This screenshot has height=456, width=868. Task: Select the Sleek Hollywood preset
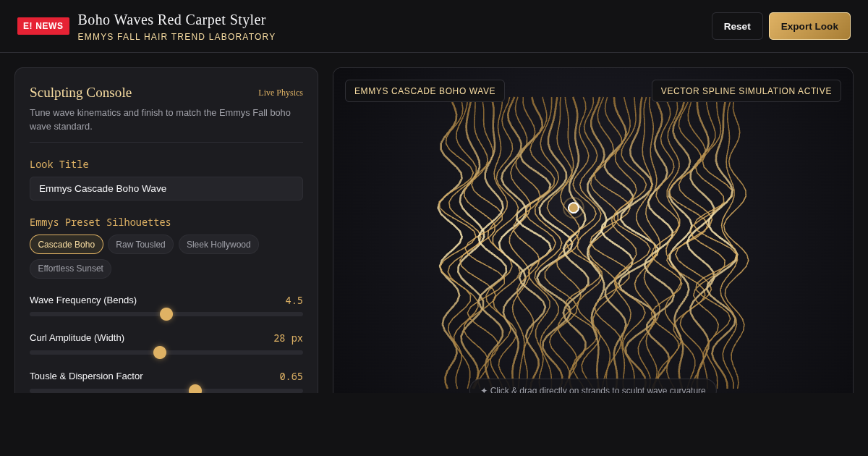[x=218, y=245]
